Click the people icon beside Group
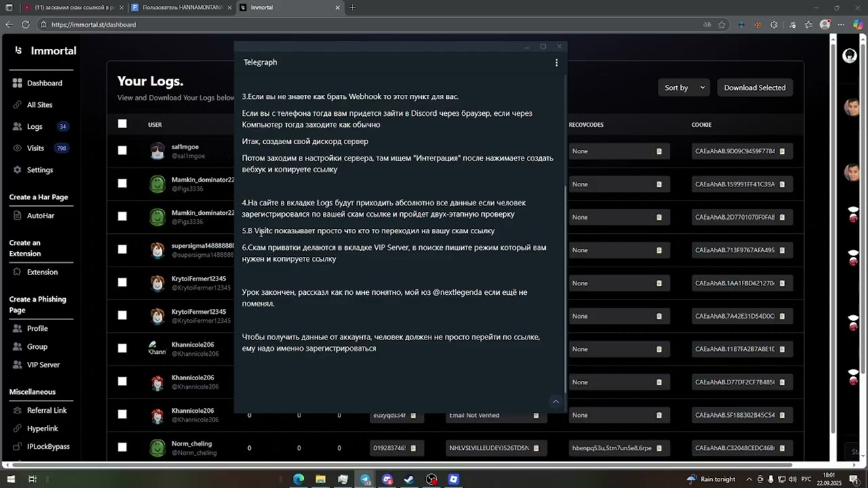Viewport: 868px width, 488px height. click(x=18, y=346)
